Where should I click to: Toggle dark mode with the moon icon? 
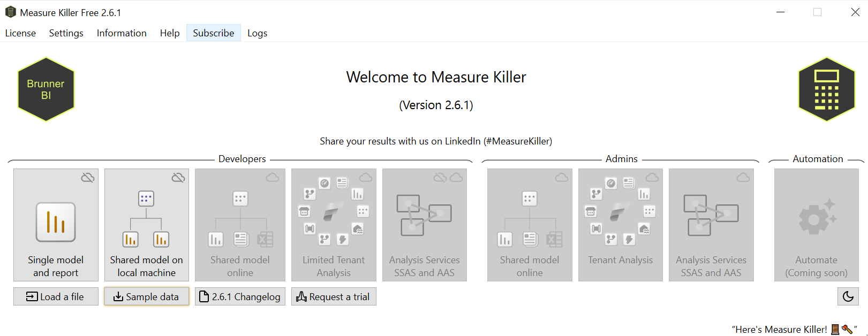pyautogui.click(x=848, y=296)
